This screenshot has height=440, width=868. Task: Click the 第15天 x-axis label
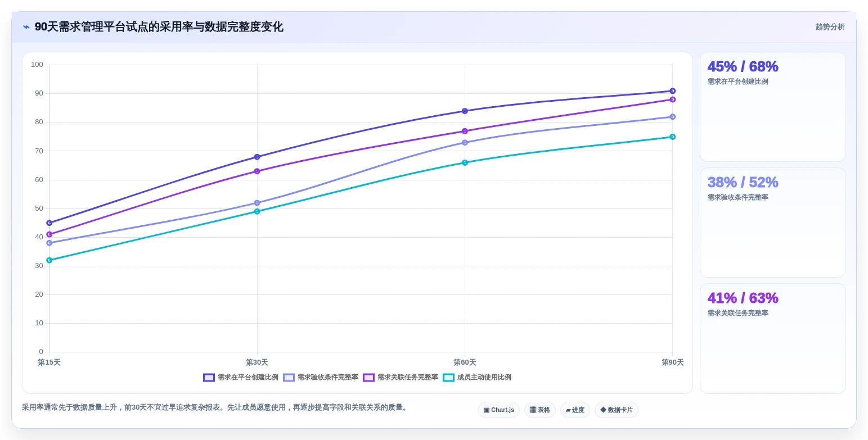(x=49, y=362)
